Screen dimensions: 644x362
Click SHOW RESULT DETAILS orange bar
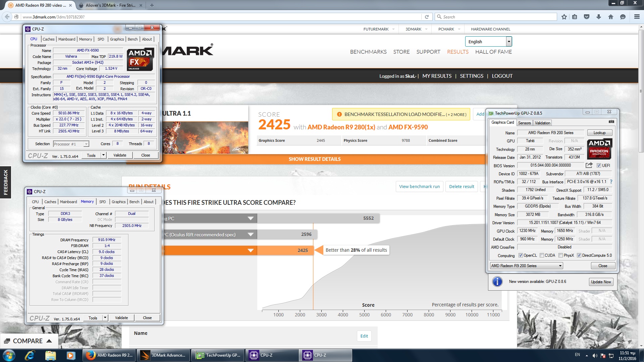click(x=315, y=159)
